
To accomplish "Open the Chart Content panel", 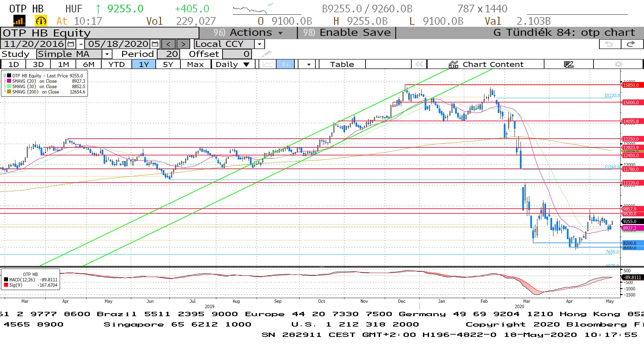I will pos(486,64).
